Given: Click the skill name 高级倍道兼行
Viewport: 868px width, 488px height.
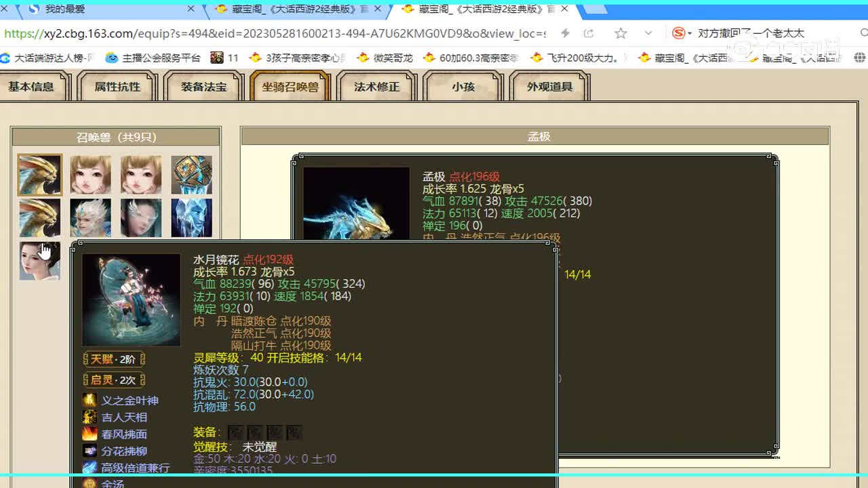Looking at the screenshot, I should coord(136,468).
